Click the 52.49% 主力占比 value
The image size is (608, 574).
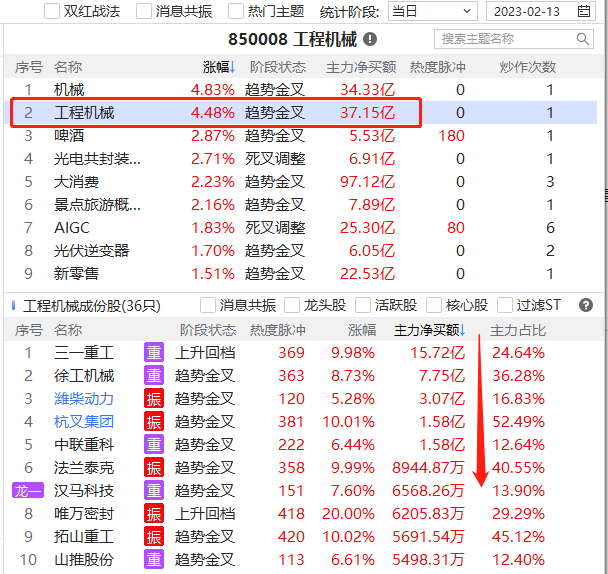click(x=518, y=422)
